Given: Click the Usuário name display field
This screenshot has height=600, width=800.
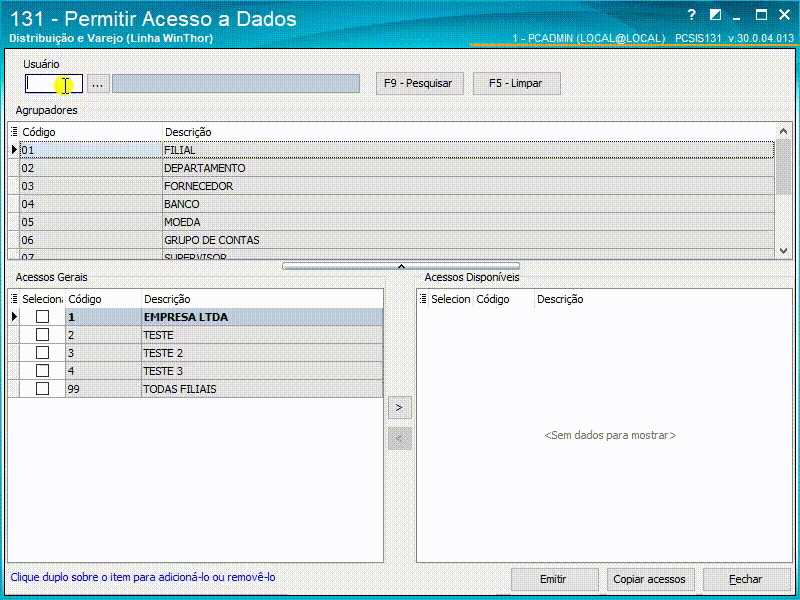Looking at the screenshot, I should [x=236, y=84].
